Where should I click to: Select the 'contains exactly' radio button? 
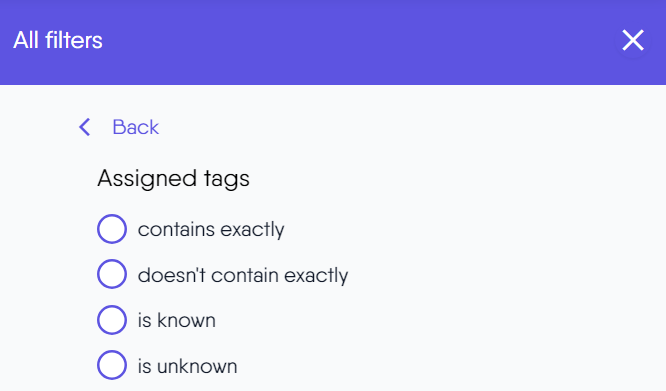[112, 229]
